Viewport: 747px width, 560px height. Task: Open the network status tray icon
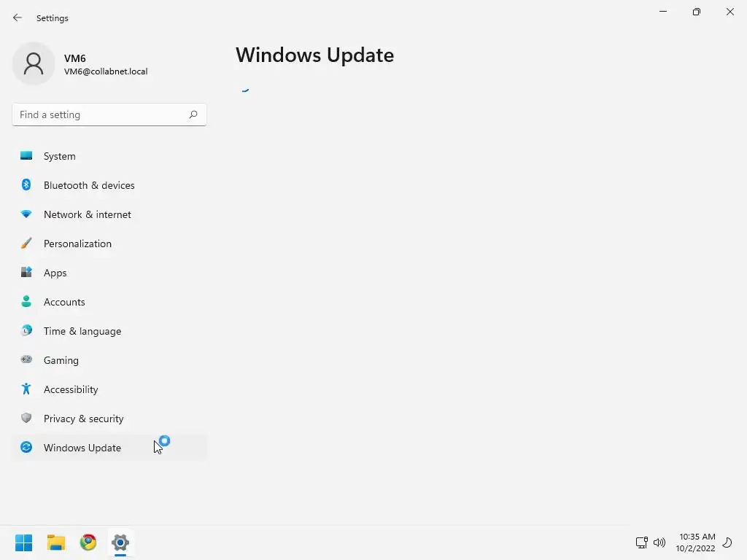tap(642, 542)
